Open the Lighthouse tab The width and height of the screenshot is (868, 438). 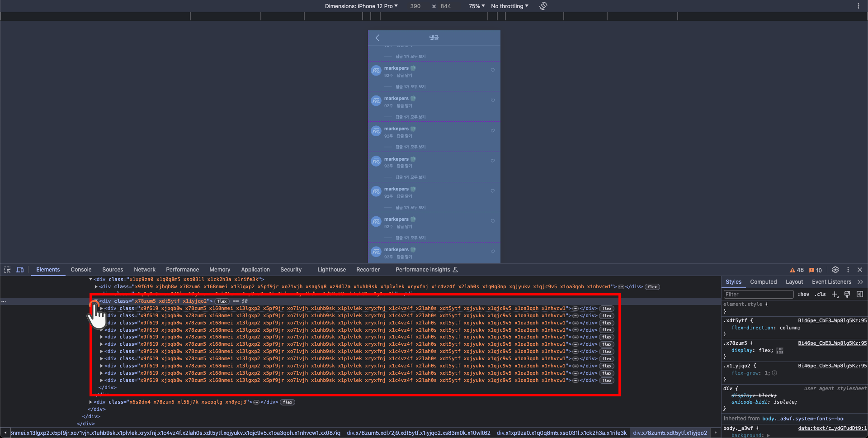click(x=331, y=270)
